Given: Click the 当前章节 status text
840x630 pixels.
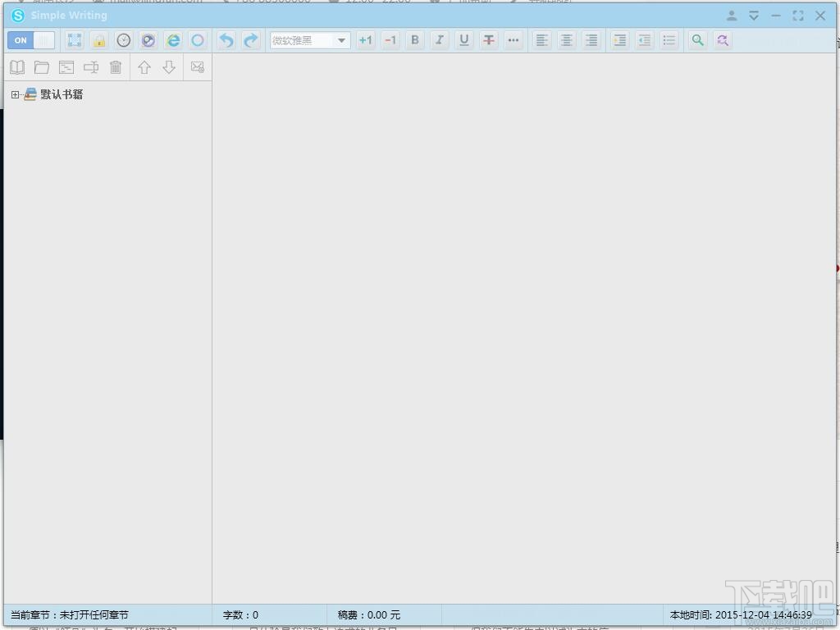Looking at the screenshot, I should click(x=70, y=615).
